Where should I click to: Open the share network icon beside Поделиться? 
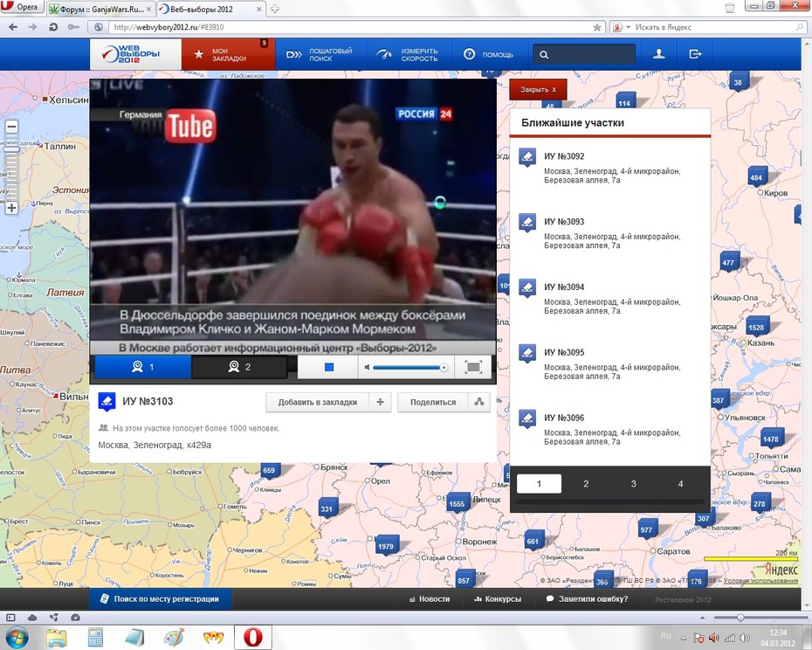[479, 402]
